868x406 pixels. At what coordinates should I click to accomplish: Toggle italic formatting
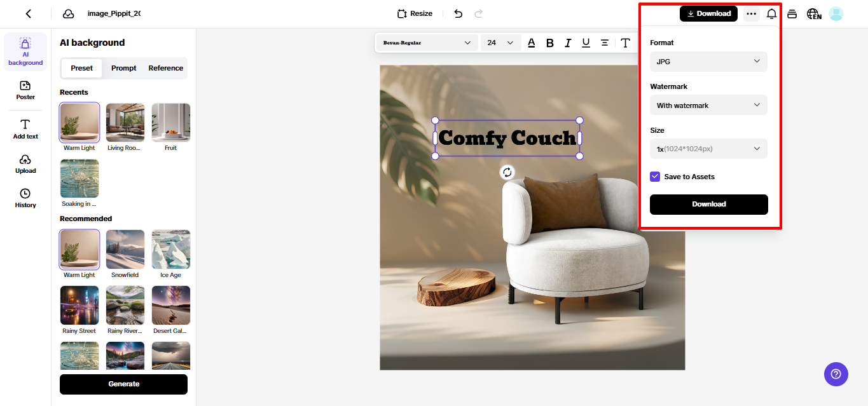pyautogui.click(x=568, y=43)
